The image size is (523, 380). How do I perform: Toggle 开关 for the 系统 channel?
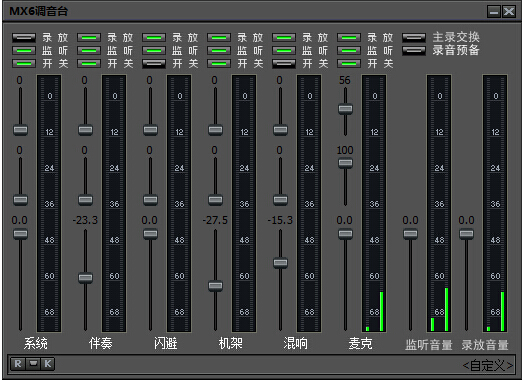24,63
